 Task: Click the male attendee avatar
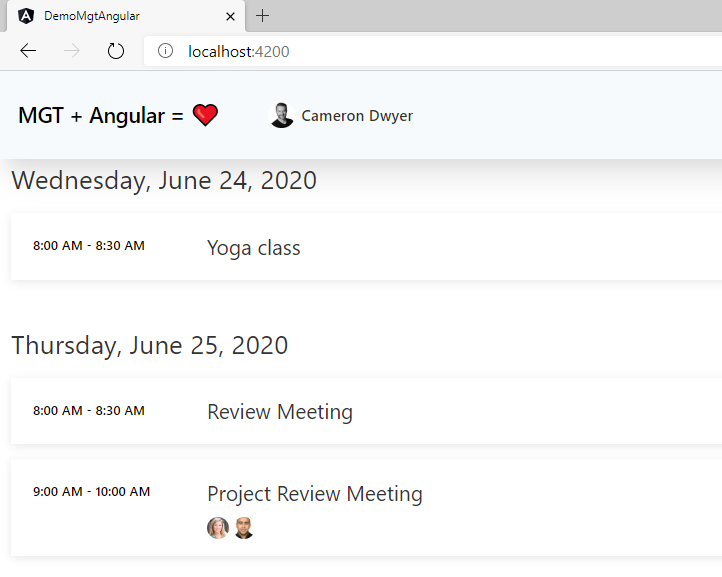click(x=244, y=528)
